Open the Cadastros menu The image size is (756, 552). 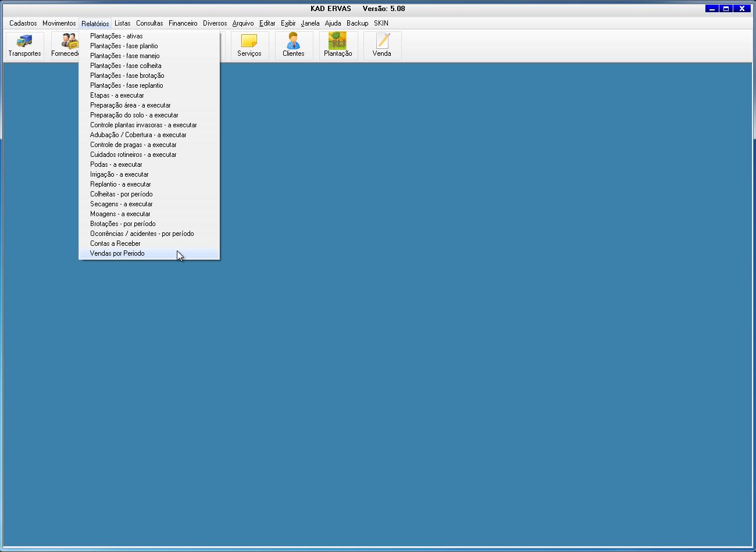(x=23, y=23)
